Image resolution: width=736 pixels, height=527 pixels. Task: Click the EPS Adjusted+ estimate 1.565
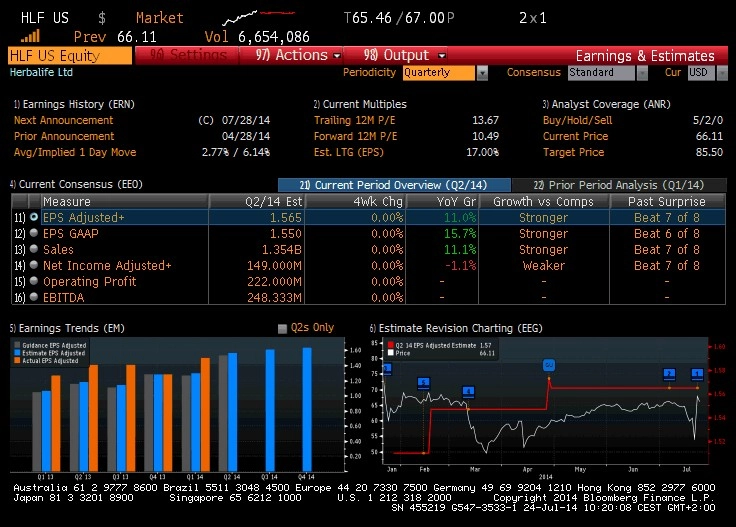coord(285,217)
